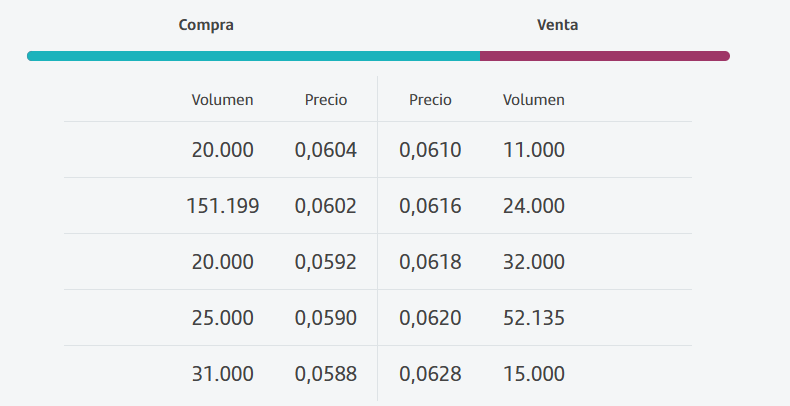The height and width of the screenshot is (406, 790).
Task: Click sell volume 11.000
Action: (x=534, y=150)
